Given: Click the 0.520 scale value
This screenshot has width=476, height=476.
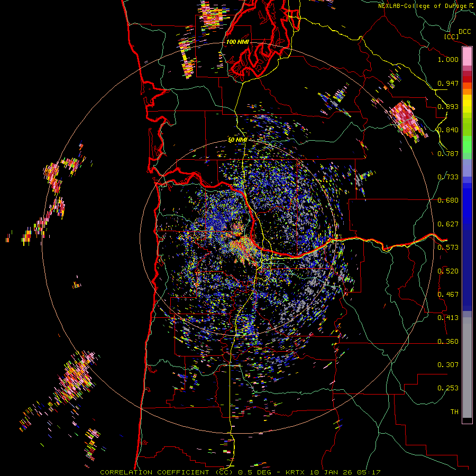Looking at the screenshot, I should (448, 271).
